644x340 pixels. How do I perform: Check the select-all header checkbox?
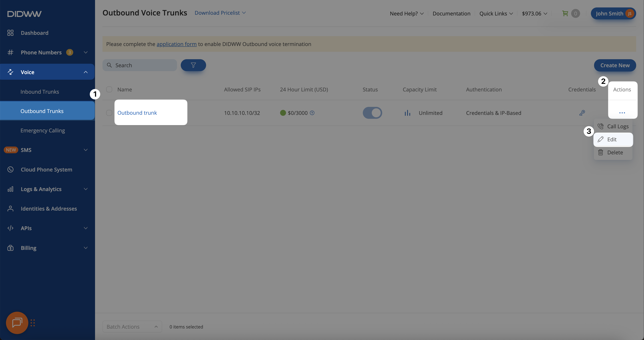tap(109, 89)
